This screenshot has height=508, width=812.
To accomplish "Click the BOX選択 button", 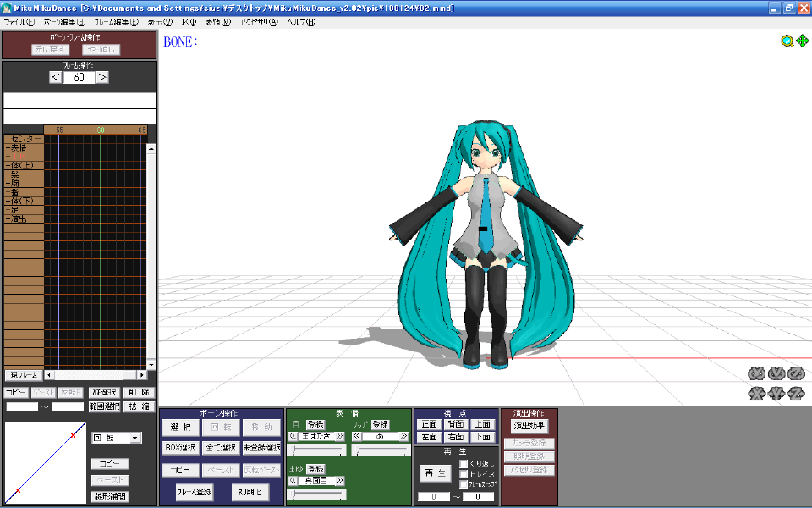I will tap(180, 447).
